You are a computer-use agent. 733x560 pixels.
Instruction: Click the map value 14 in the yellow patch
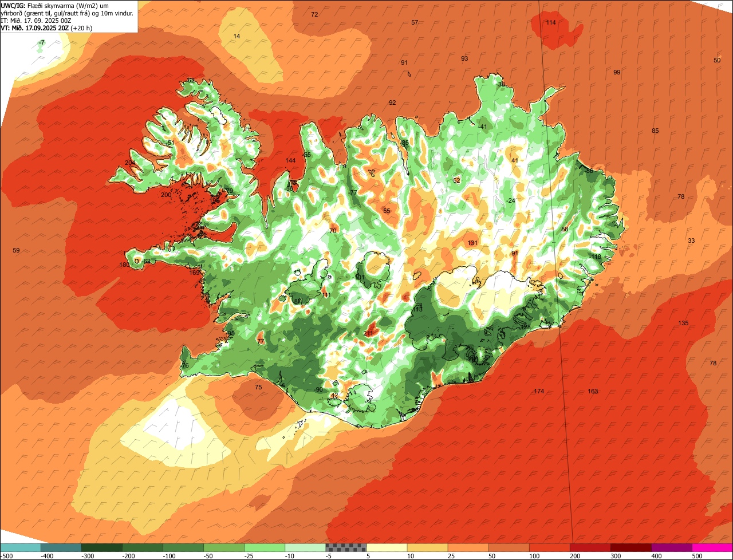point(237,36)
